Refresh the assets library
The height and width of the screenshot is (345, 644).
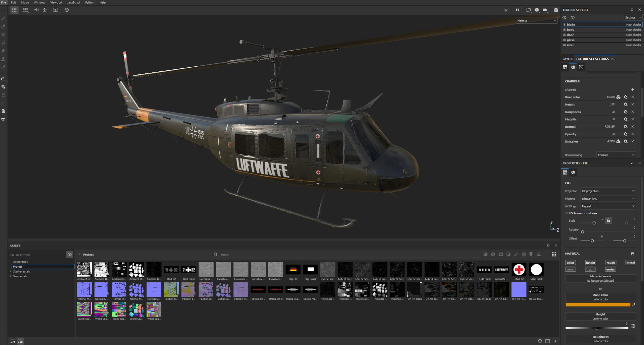tap(540, 341)
